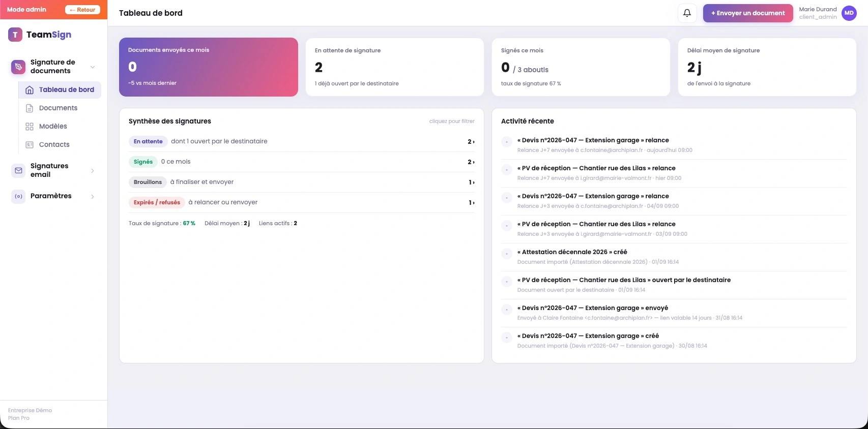Screen dimensions: 868x429
Task: Open the Signés row chevron
Action: pos(474,162)
